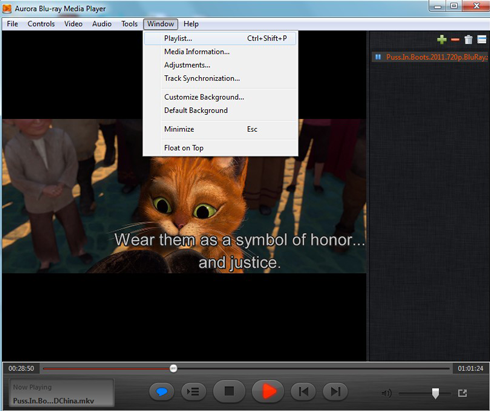Image resolution: width=490 pixels, height=411 pixels.
Task: Click the unplayed part of seek bar
Action: point(313,368)
